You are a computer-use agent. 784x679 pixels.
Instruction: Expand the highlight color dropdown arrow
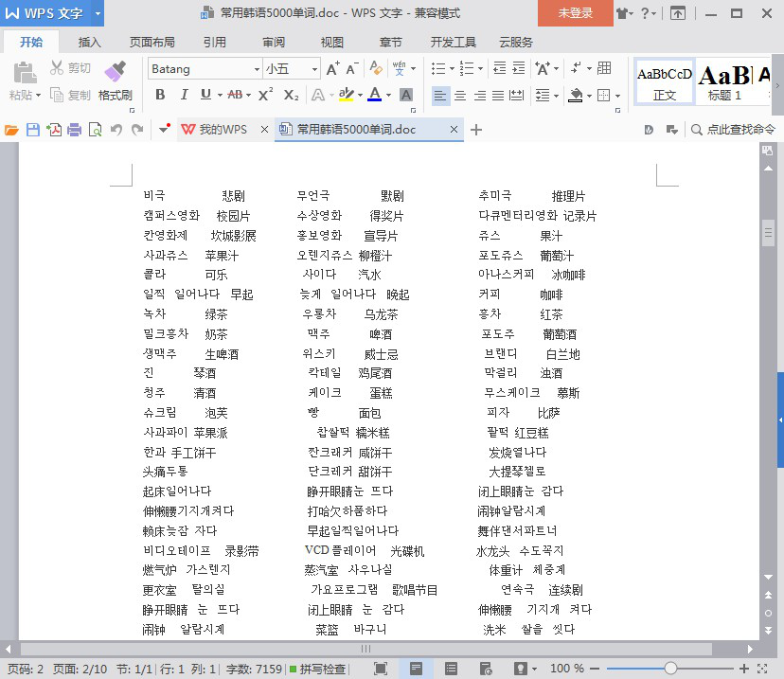pos(360,95)
